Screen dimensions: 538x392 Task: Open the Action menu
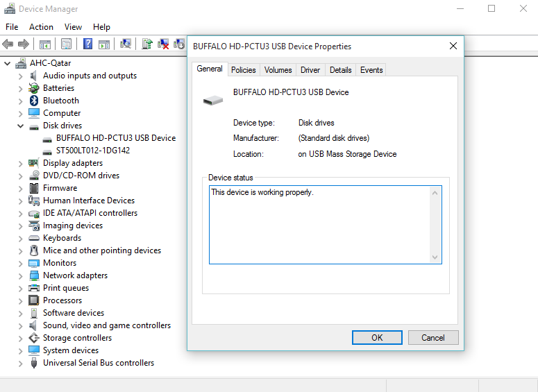click(x=41, y=27)
